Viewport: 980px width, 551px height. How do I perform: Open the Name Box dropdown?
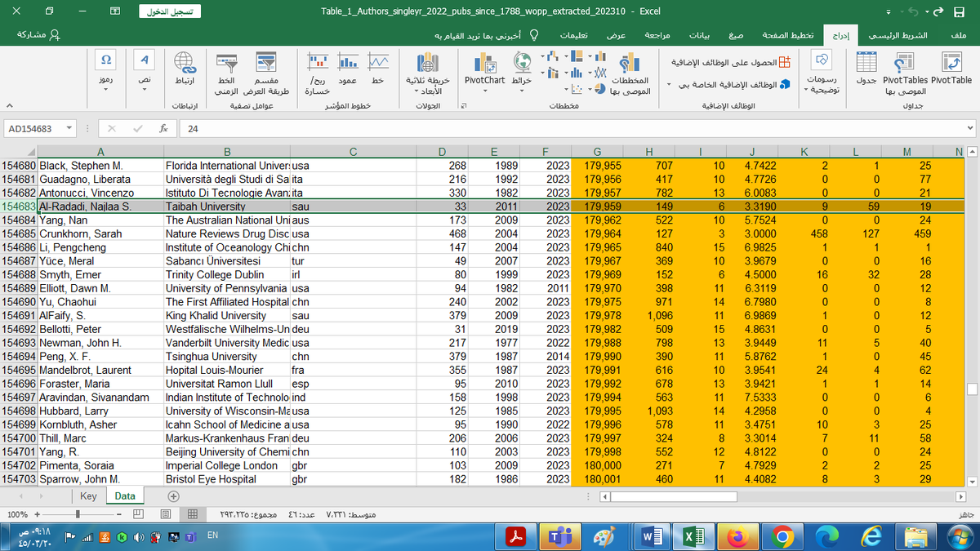[x=69, y=129]
